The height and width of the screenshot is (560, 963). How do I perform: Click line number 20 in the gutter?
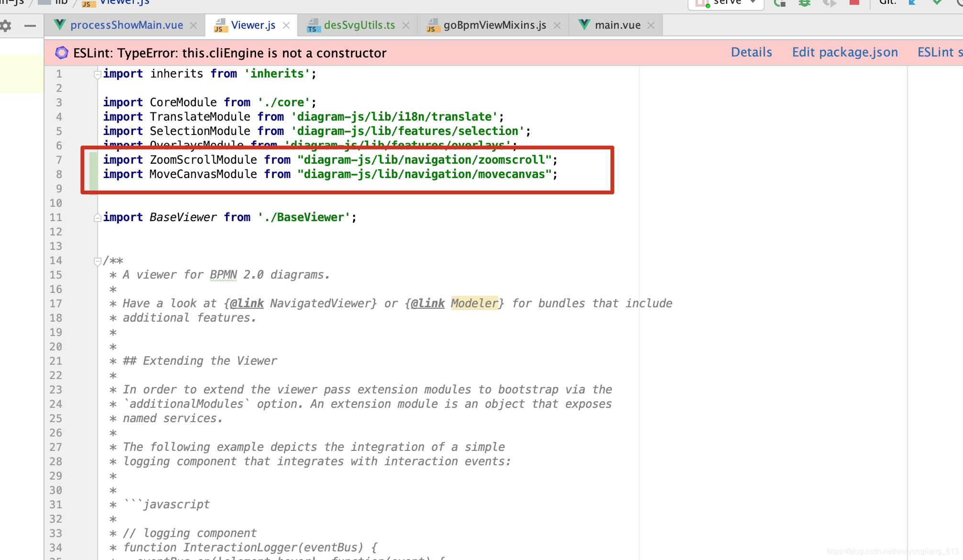(x=56, y=347)
